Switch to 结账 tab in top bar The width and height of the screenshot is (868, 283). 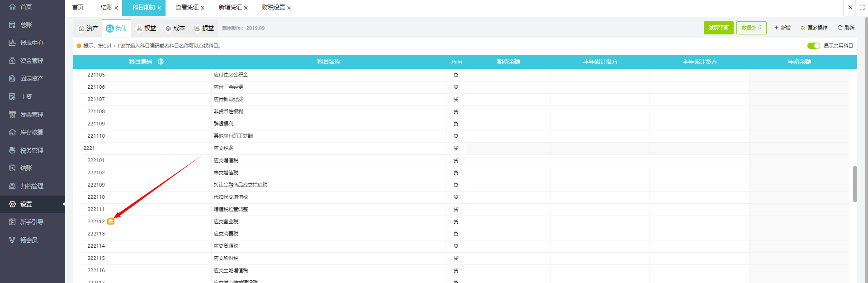(106, 7)
